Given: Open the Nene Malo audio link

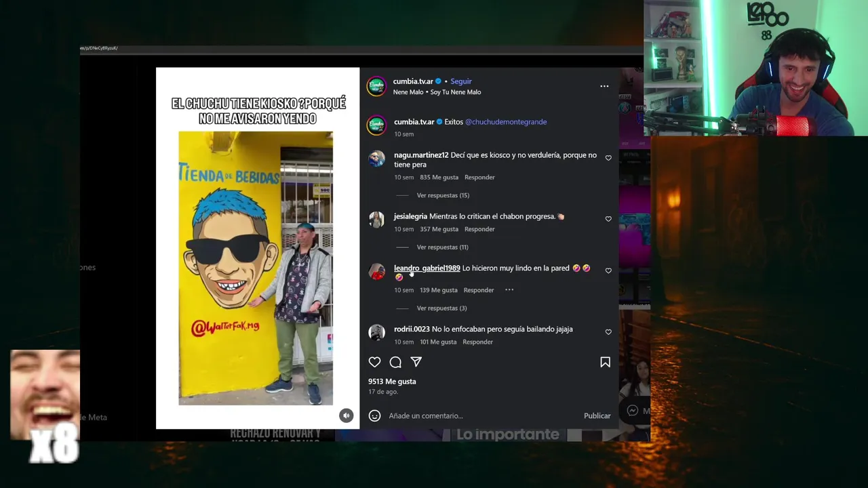Looking at the screenshot, I should [x=437, y=92].
